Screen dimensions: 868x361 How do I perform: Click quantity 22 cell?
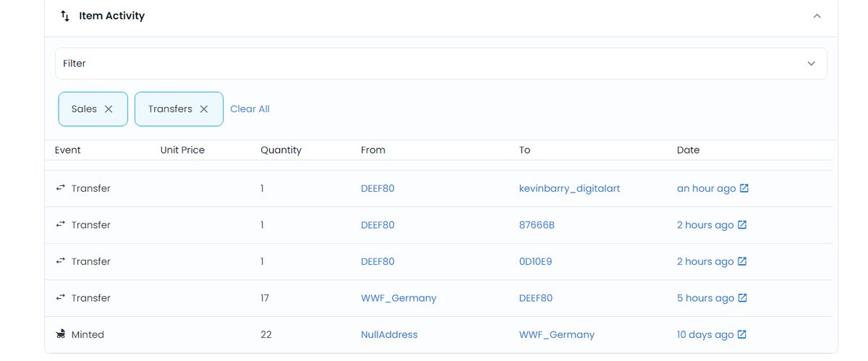267,334
